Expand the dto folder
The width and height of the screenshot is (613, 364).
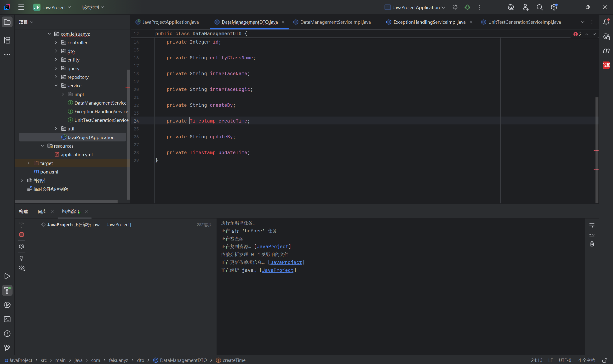[x=56, y=51]
